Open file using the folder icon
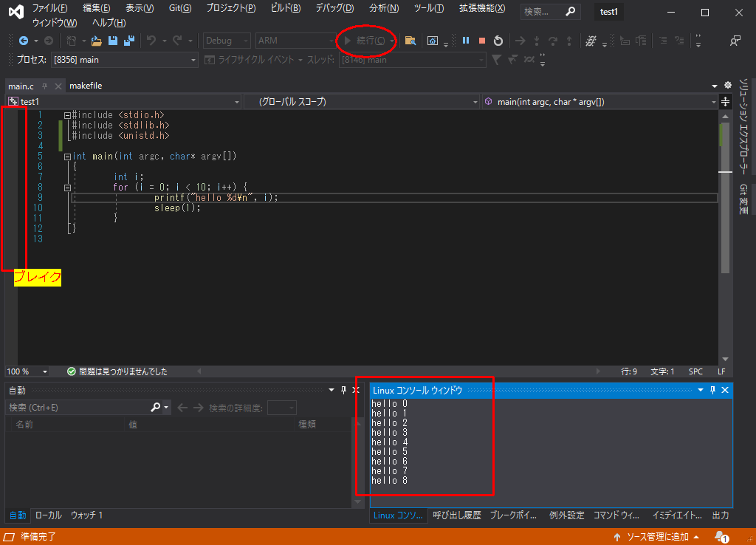 tap(97, 41)
